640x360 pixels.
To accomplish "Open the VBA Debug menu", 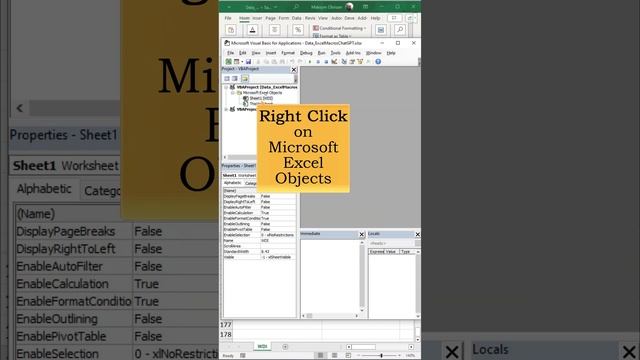I will coord(306,53).
